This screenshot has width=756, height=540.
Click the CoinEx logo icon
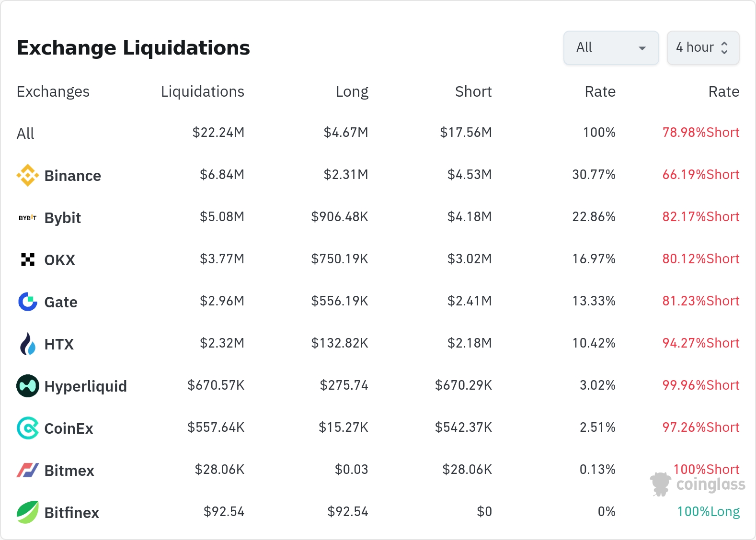pyautogui.click(x=28, y=428)
